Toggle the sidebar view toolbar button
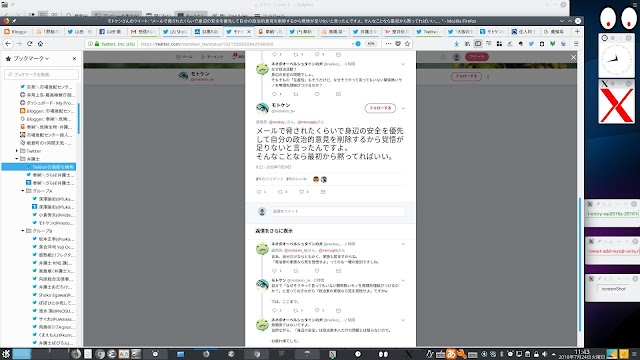The image size is (640, 360). click(x=478, y=44)
